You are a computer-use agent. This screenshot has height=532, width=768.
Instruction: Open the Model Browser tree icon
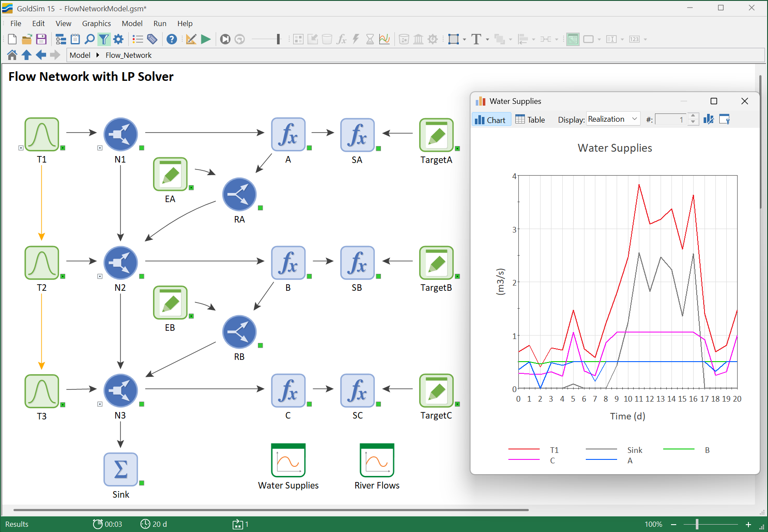point(61,39)
